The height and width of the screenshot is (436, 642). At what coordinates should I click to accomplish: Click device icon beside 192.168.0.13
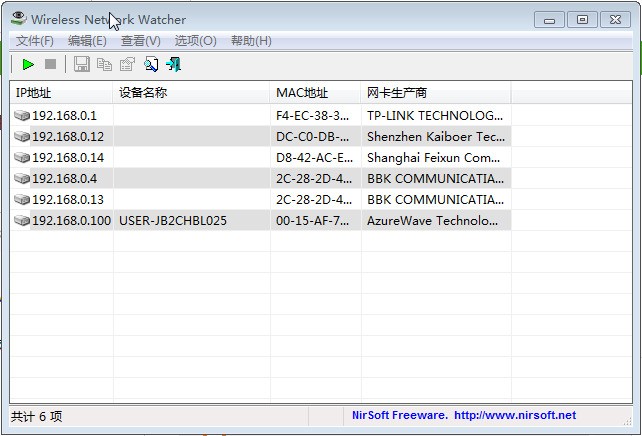click(x=22, y=199)
